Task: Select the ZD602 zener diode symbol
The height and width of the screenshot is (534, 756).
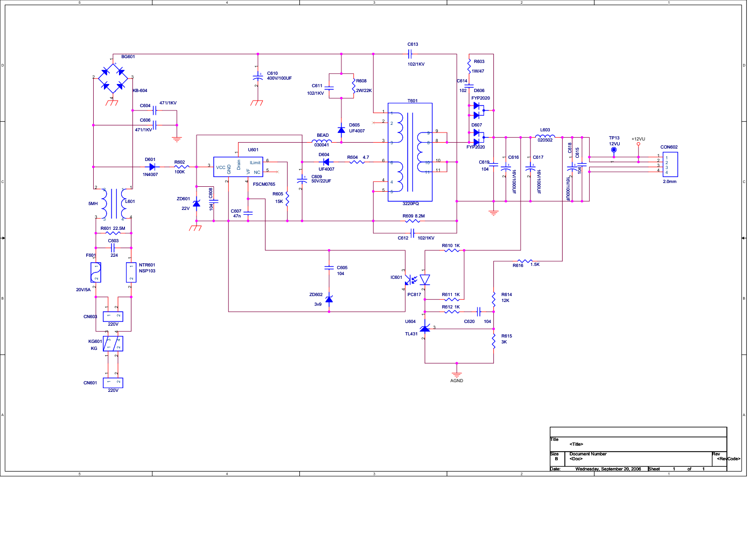Action: (329, 299)
